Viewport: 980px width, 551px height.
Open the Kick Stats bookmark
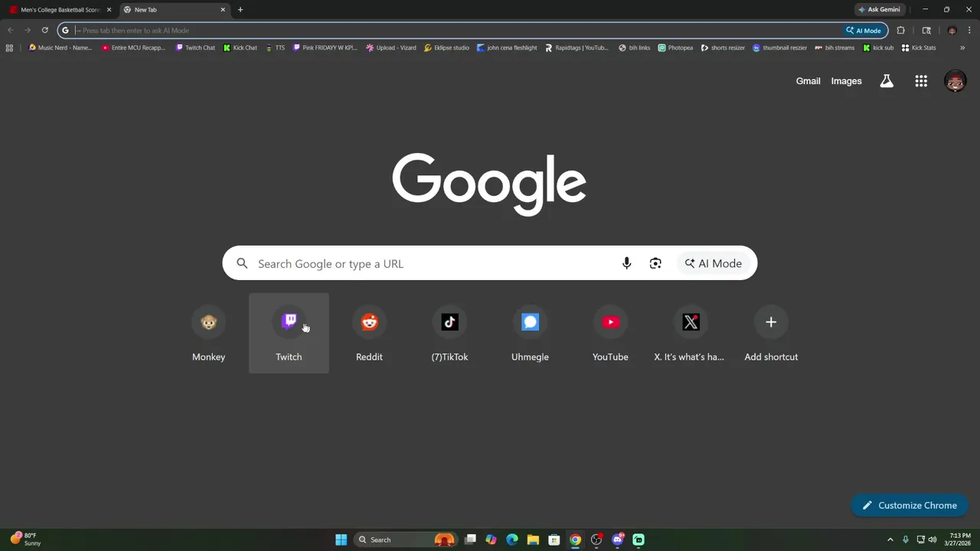(919, 47)
